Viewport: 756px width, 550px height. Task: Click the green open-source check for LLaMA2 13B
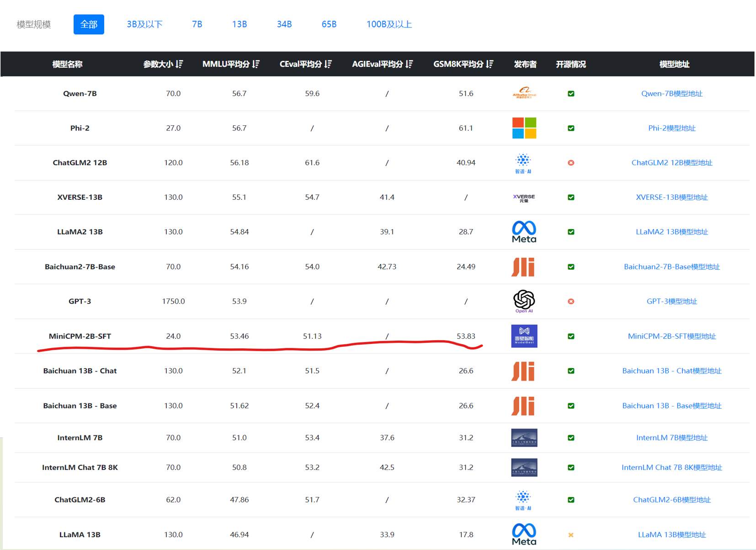(571, 232)
